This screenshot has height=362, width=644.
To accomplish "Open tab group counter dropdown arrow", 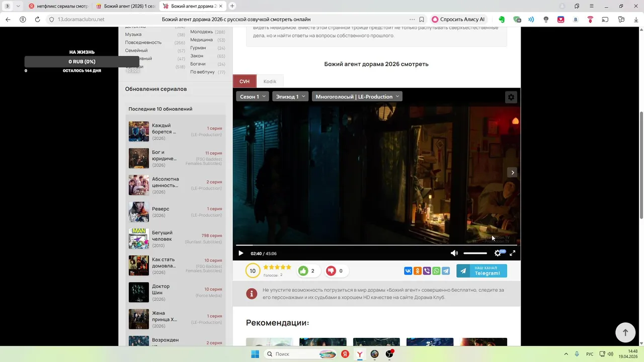I will click(19, 6).
